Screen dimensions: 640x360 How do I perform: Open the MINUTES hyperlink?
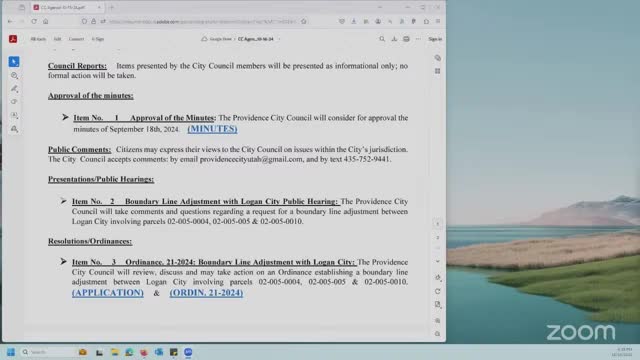(212, 129)
